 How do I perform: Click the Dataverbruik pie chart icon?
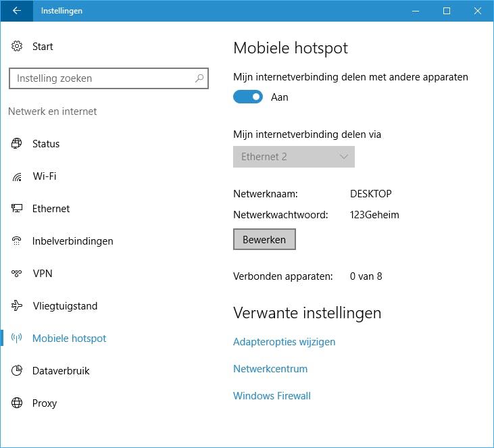pos(17,371)
